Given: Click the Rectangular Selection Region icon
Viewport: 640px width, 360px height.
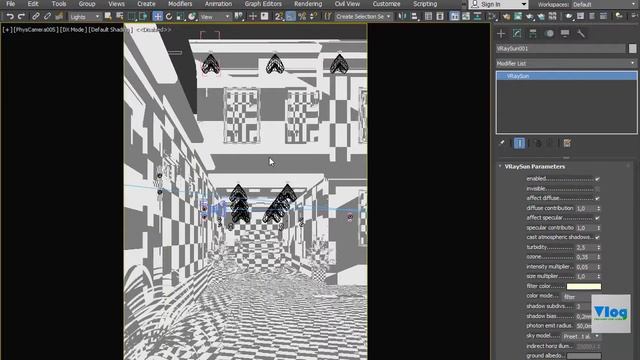Looking at the screenshot, I should click(132, 17).
